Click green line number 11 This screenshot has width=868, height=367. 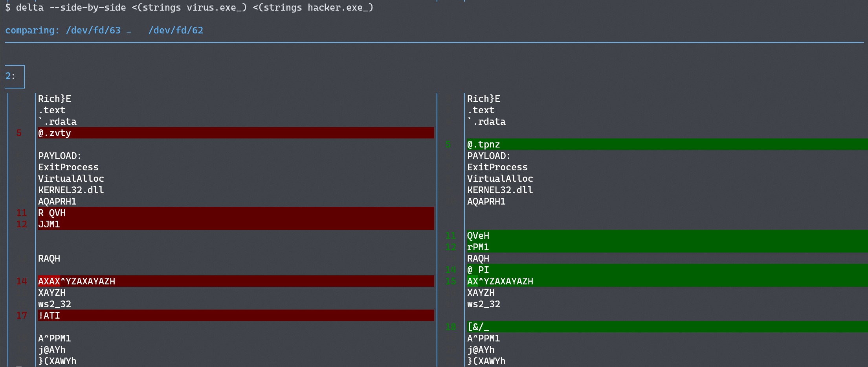[451, 236]
